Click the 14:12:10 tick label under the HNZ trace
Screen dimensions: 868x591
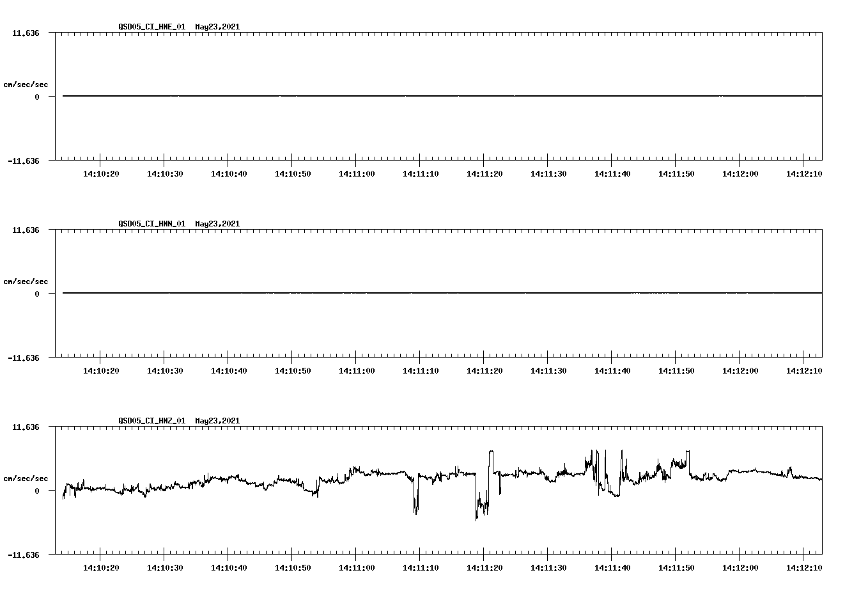click(x=804, y=567)
